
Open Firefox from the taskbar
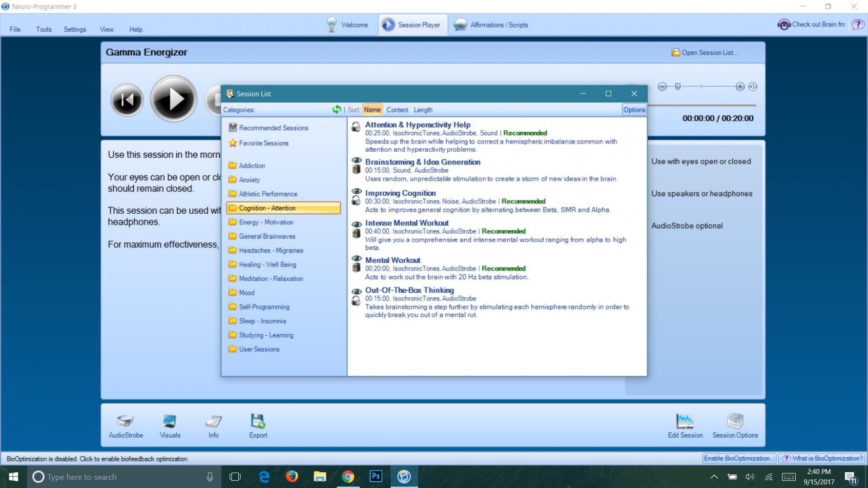292,477
